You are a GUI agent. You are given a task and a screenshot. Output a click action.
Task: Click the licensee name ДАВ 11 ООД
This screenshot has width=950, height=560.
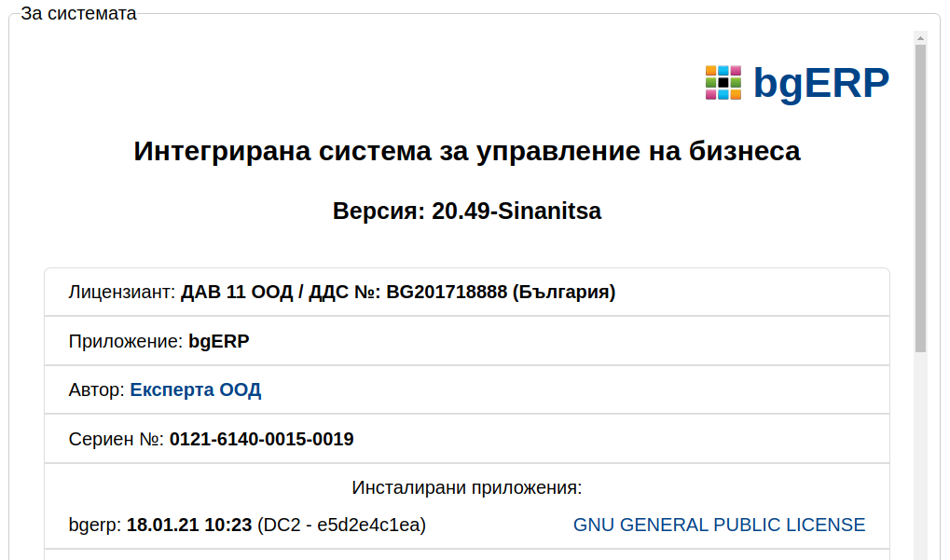(x=236, y=293)
